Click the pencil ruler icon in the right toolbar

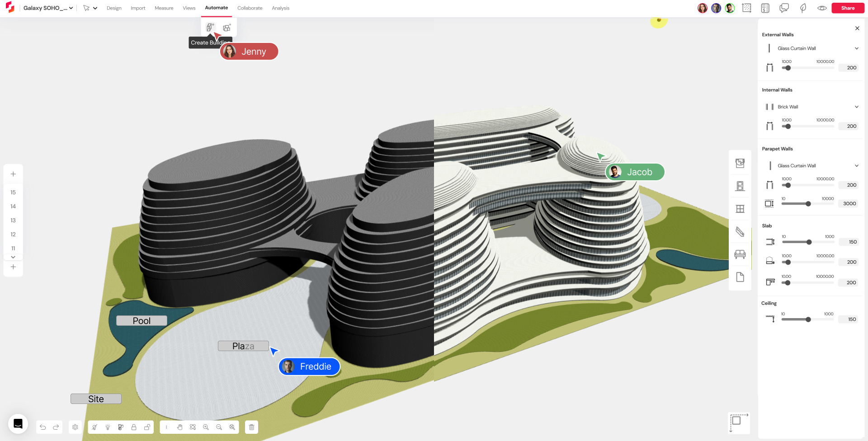click(x=740, y=232)
